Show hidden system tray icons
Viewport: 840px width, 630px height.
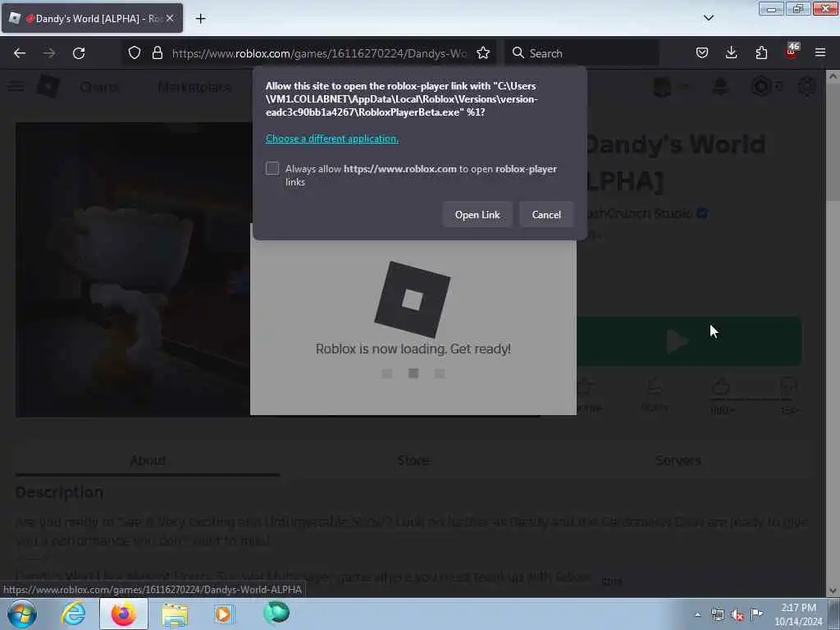click(x=697, y=615)
